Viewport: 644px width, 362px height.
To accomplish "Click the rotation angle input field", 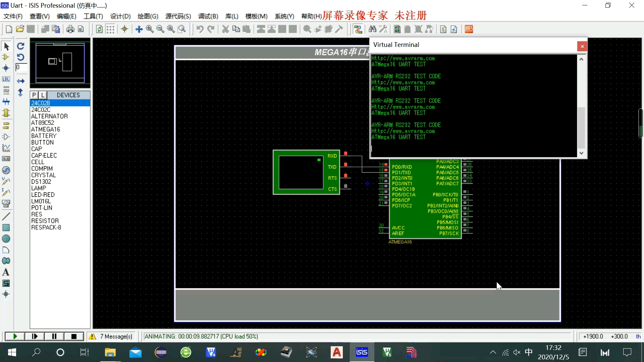I will point(21,67).
